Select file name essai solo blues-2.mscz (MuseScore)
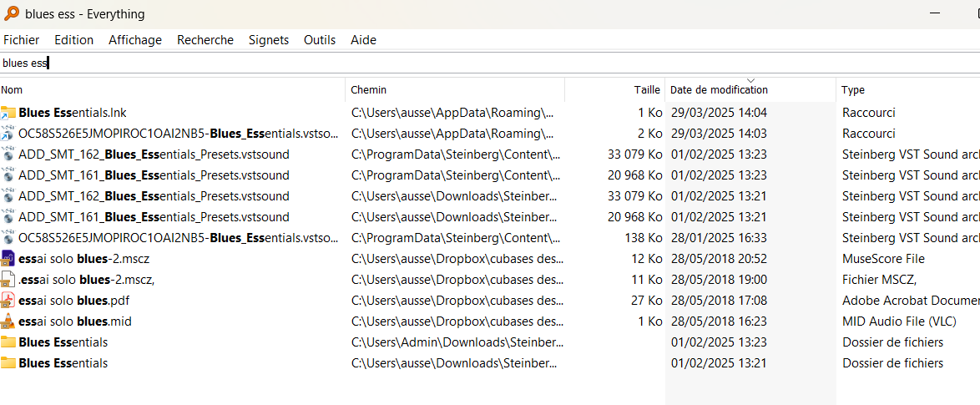 84,259
